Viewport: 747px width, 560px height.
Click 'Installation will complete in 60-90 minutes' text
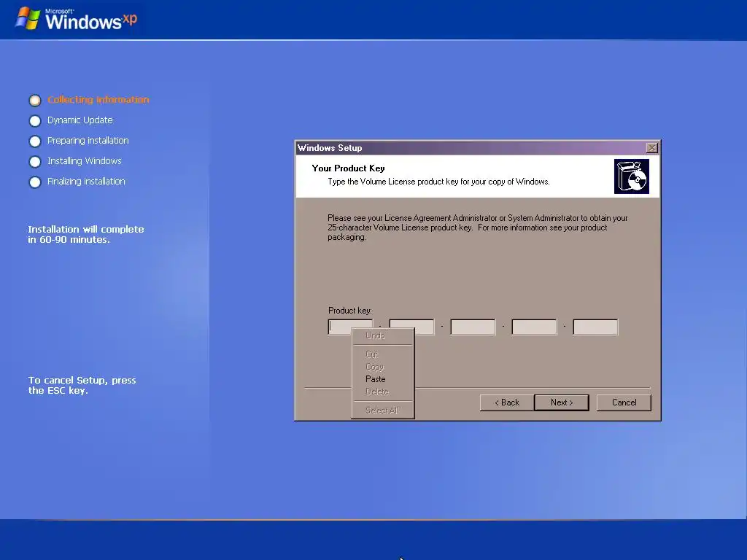pos(86,234)
